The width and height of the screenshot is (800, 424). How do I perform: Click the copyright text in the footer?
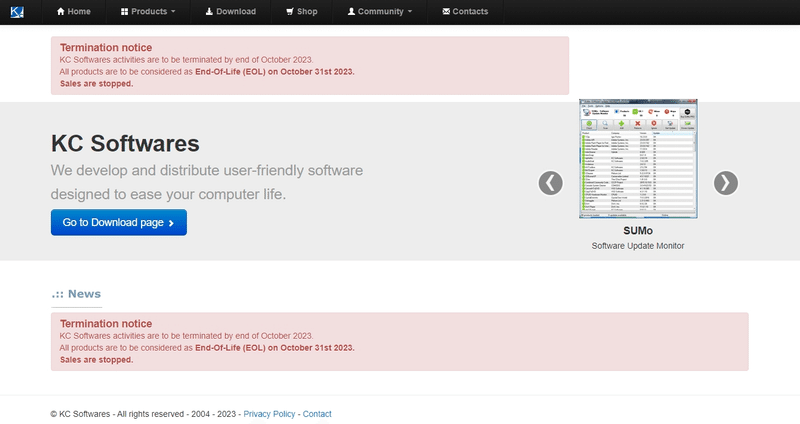point(145,414)
